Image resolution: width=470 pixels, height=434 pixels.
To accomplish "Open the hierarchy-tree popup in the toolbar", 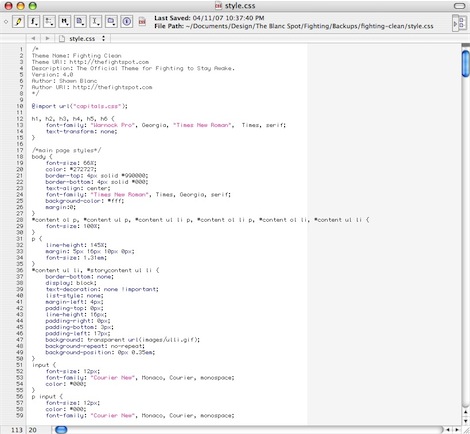I will coord(49,22).
